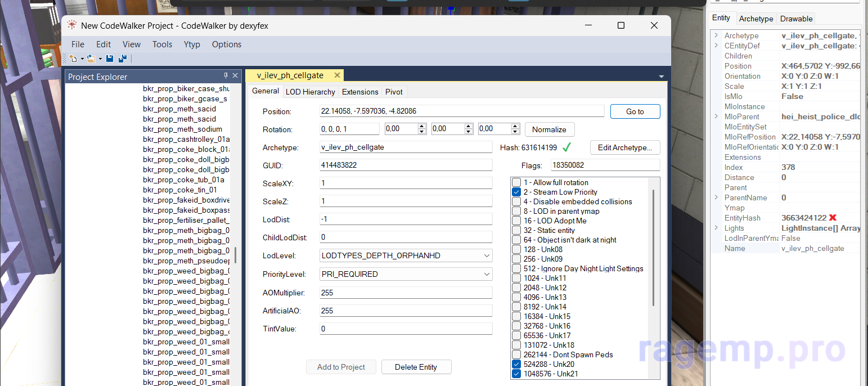This screenshot has width=868, height=386.
Task: Uncheck the Stream Low Priority flag
Action: click(x=516, y=192)
